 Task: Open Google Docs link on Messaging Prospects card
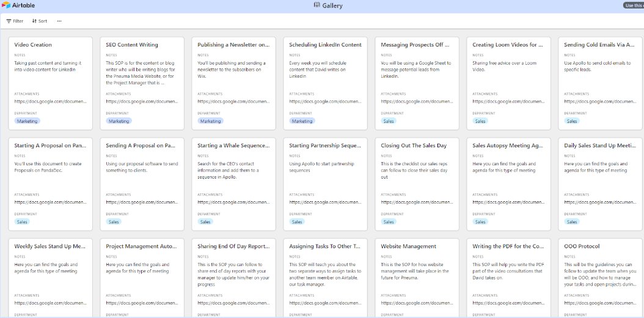tap(417, 102)
